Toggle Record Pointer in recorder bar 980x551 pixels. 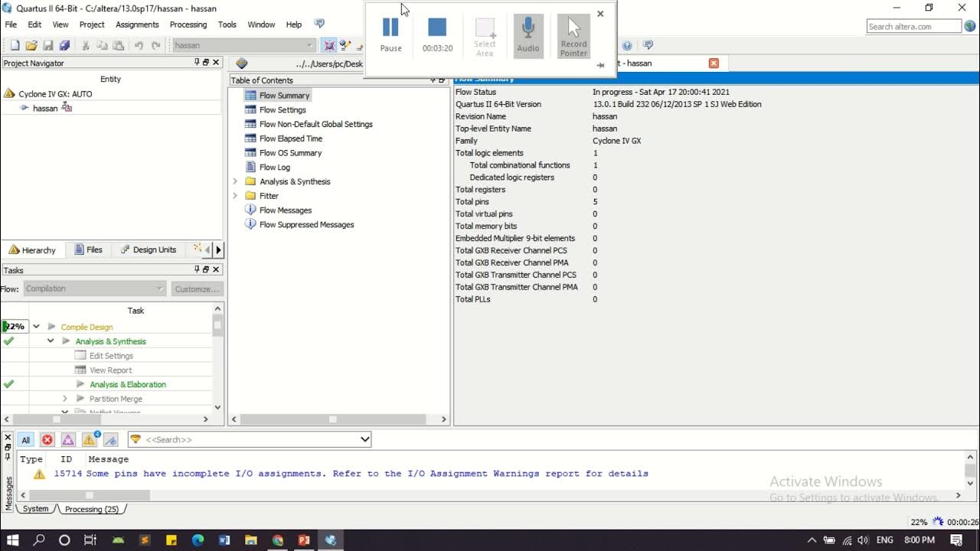tap(573, 35)
